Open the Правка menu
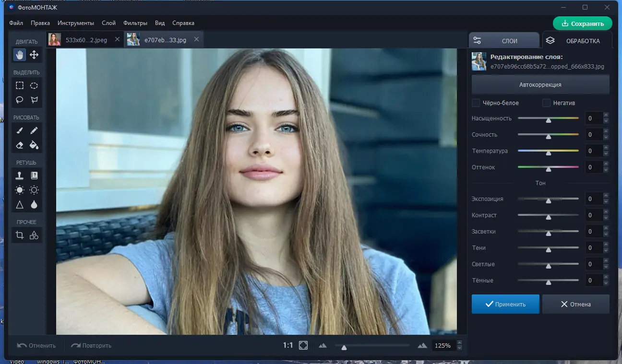 (40, 23)
